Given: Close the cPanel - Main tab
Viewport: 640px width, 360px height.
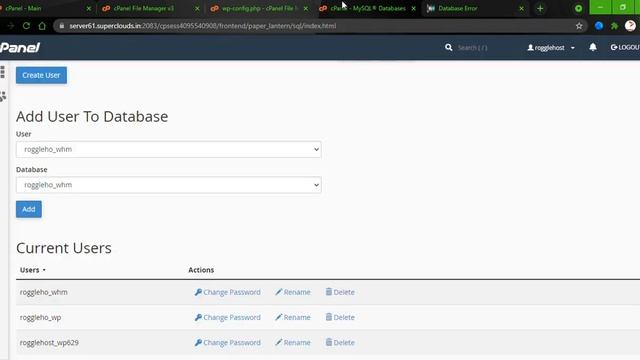Looking at the screenshot, I should [x=89, y=8].
